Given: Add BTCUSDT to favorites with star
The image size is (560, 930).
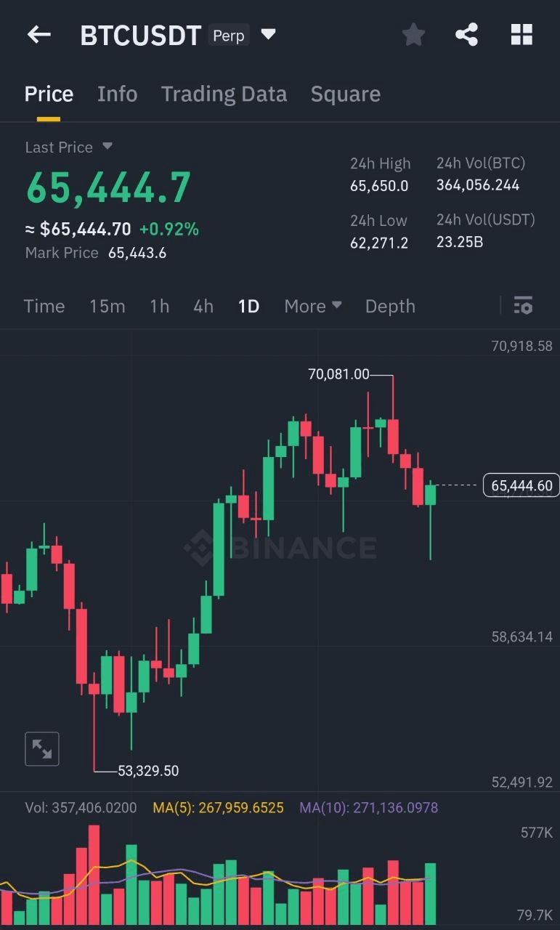Looking at the screenshot, I should 413,34.
